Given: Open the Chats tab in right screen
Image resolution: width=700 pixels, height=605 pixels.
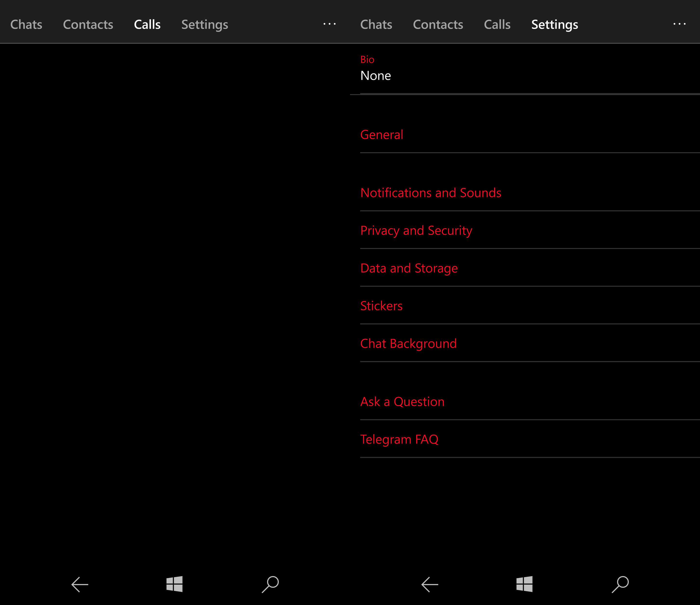Looking at the screenshot, I should click(x=376, y=24).
